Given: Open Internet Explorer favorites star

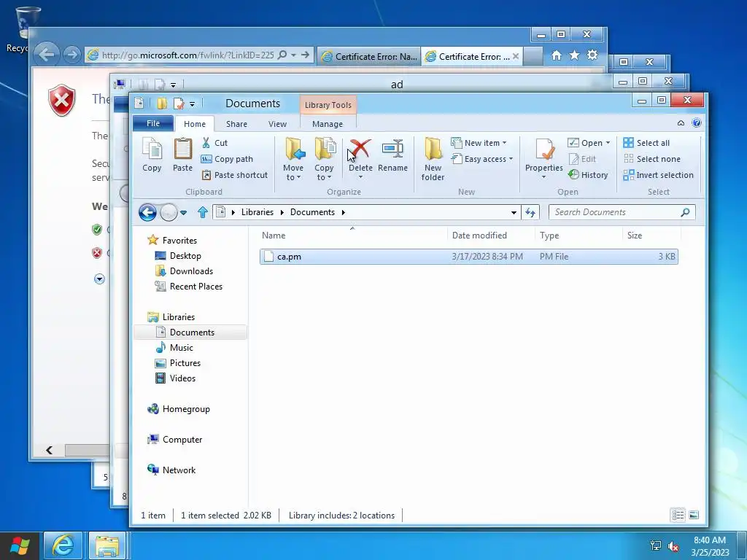Looking at the screenshot, I should (575, 55).
